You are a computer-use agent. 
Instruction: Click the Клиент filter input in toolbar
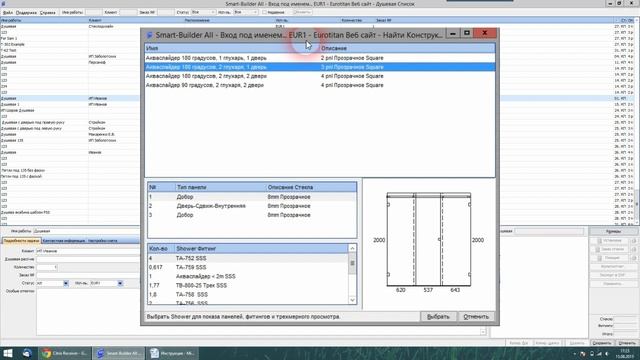tap(129, 12)
